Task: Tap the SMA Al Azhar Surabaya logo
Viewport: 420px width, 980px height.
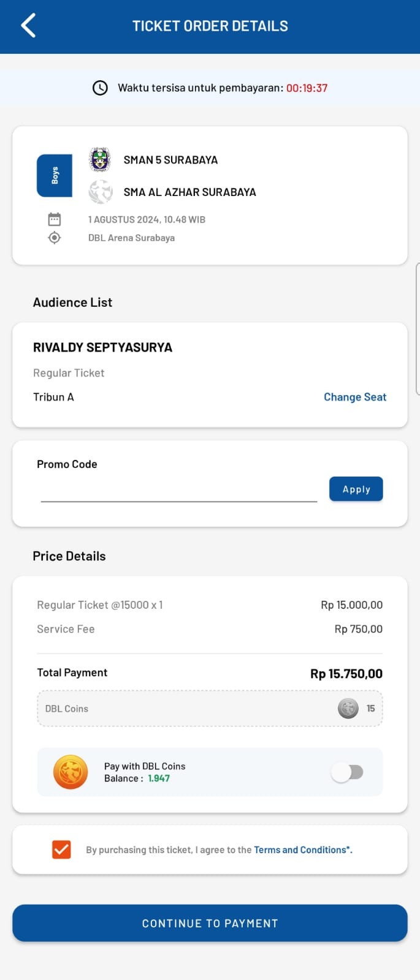Action: (100, 192)
